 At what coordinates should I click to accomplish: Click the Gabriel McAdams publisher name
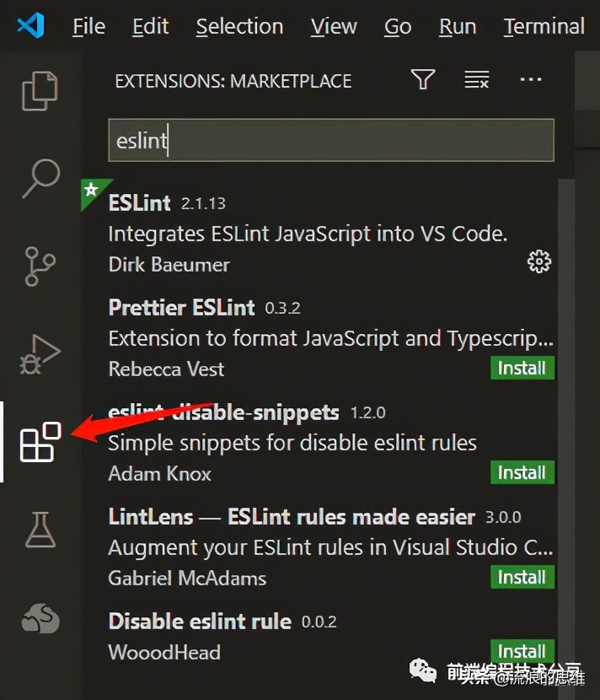tap(187, 578)
